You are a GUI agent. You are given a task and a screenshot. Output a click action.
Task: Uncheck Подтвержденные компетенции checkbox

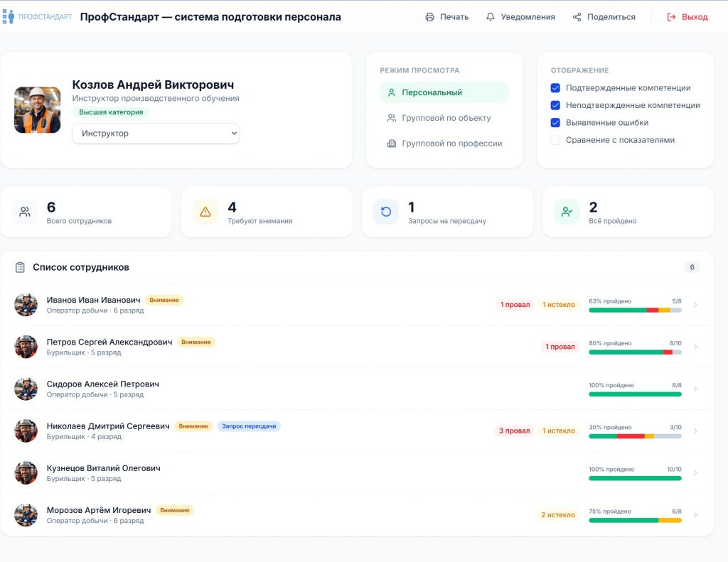pos(555,88)
